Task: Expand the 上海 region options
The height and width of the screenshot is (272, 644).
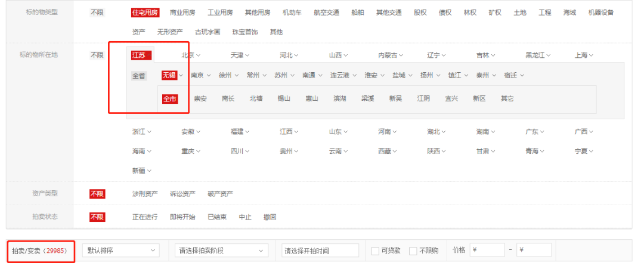Action: pos(584,55)
